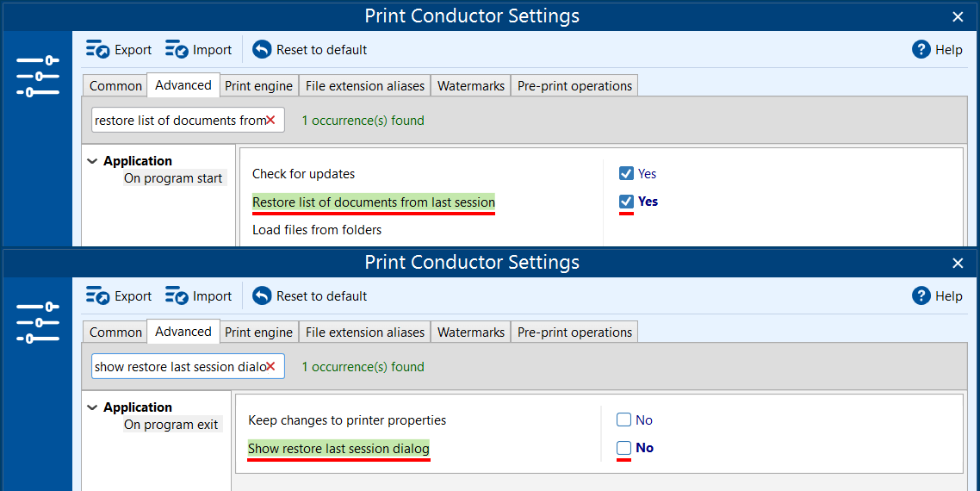Check the 'Keep changes to printer properties' checkbox

(x=624, y=420)
